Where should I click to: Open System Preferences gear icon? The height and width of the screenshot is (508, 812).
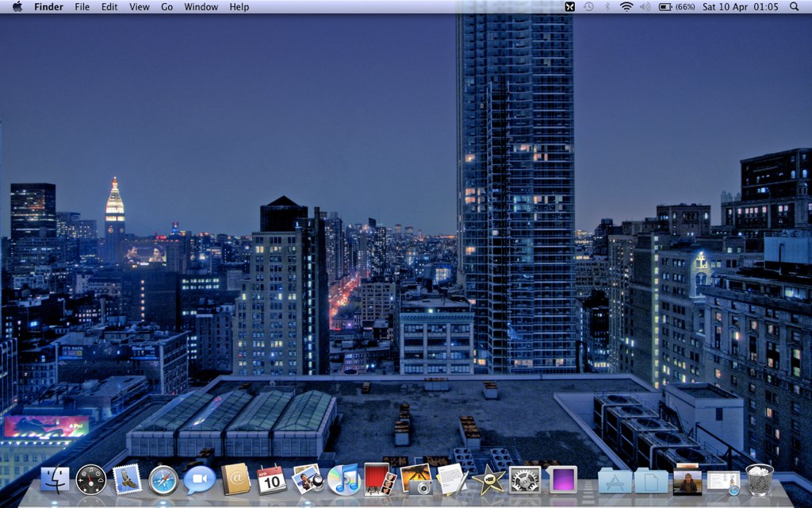524,479
